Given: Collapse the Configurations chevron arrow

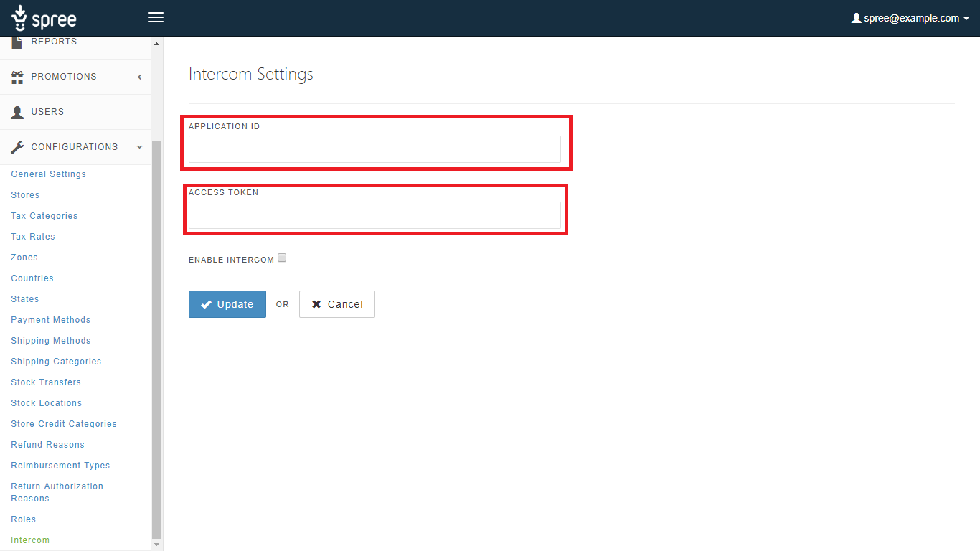Looking at the screenshot, I should pyautogui.click(x=140, y=147).
